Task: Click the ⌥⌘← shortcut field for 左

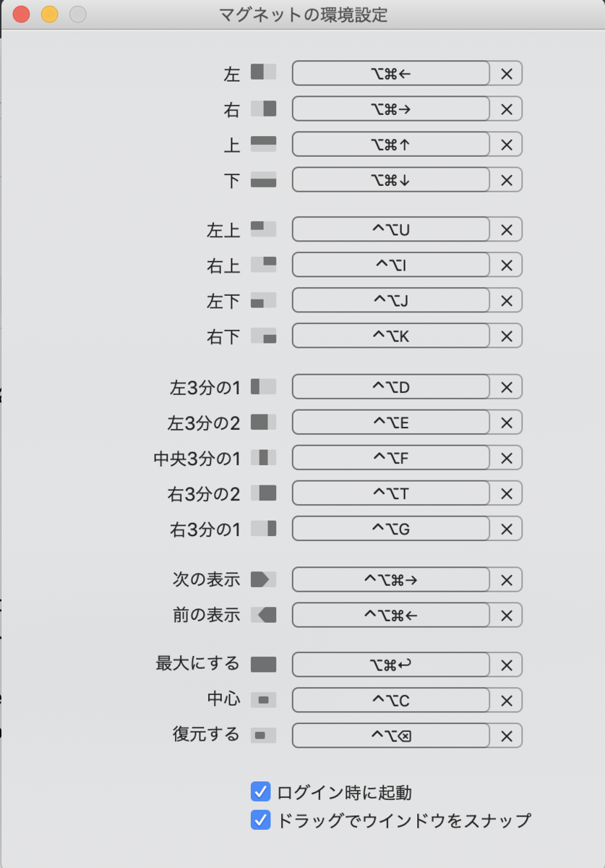Action: coord(391,72)
